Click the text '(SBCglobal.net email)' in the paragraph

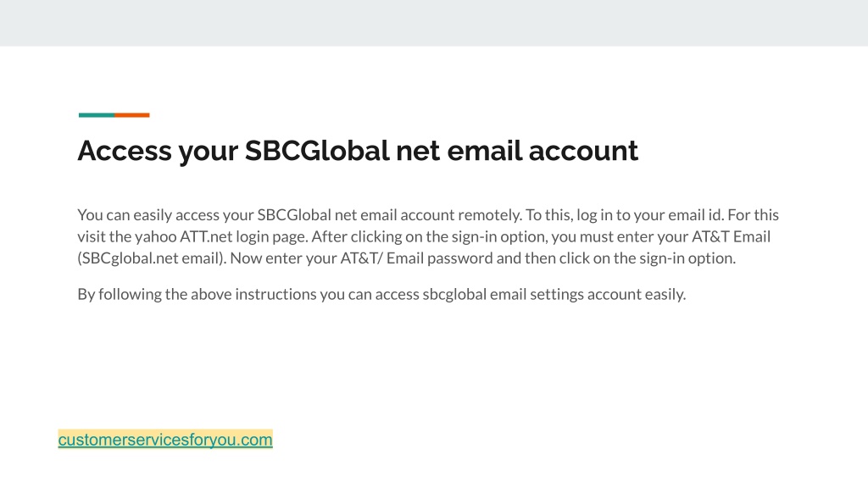coord(152,258)
